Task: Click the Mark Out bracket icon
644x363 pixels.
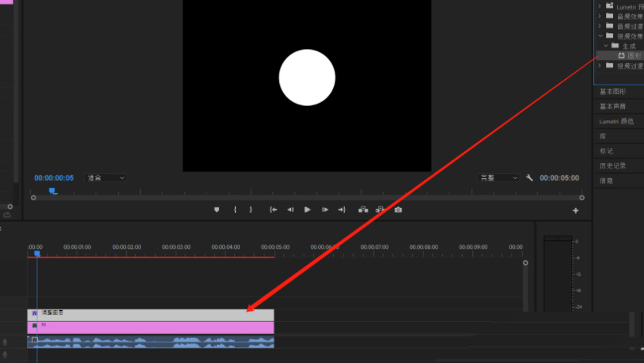Action: click(x=251, y=210)
